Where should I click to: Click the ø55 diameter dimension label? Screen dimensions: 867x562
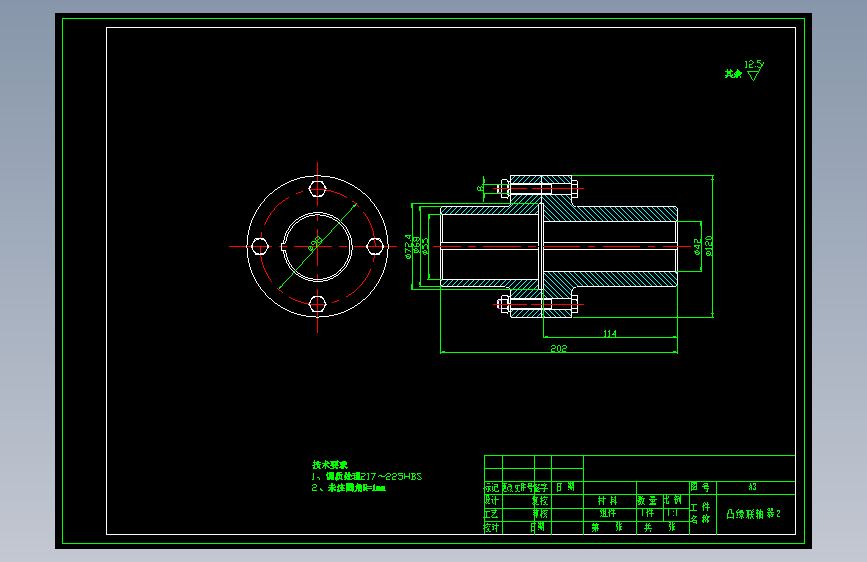click(425, 246)
